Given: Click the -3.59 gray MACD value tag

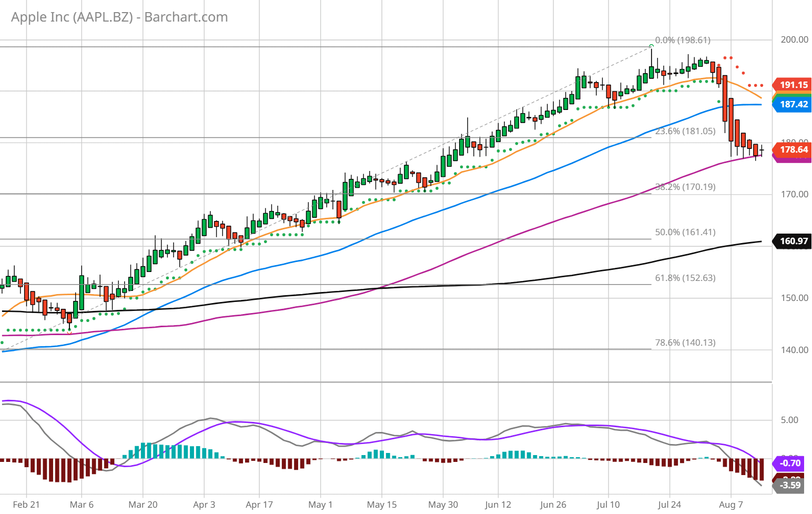Looking at the screenshot, I should click(789, 485).
